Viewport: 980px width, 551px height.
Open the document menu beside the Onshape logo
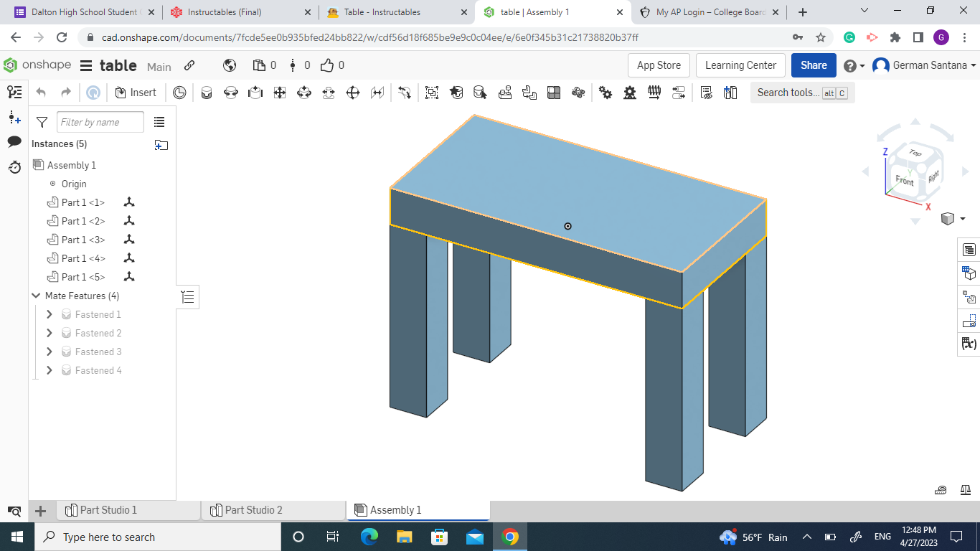point(84,65)
